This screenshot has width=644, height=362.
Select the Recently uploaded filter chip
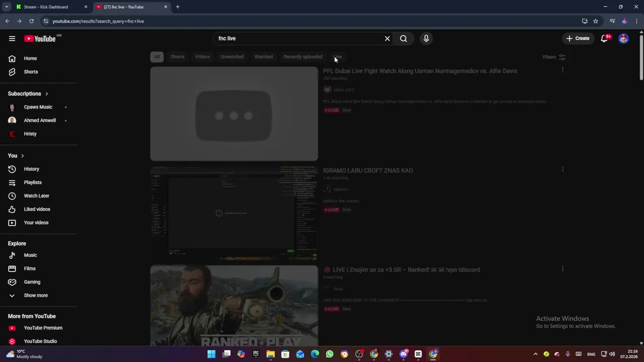point(303,57)
